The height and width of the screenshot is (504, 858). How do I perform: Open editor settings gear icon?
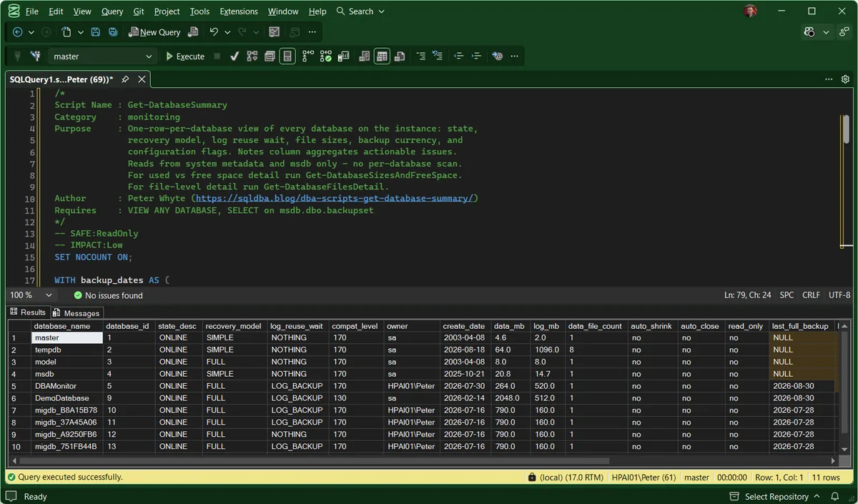coord(845,79)
